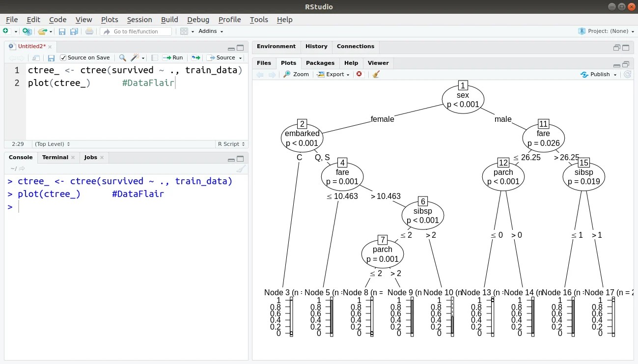Select the Untitled2* editor tab
The image size is (638, 364).
(x=32, y=46)
